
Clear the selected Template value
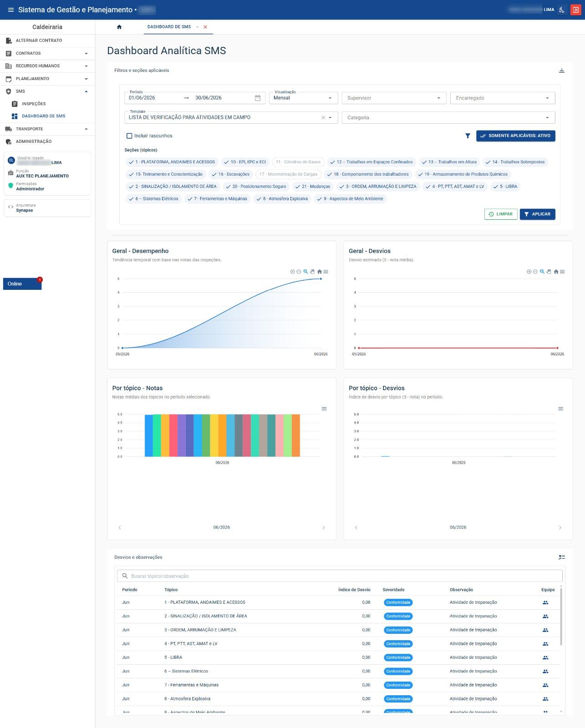(323, 117)
